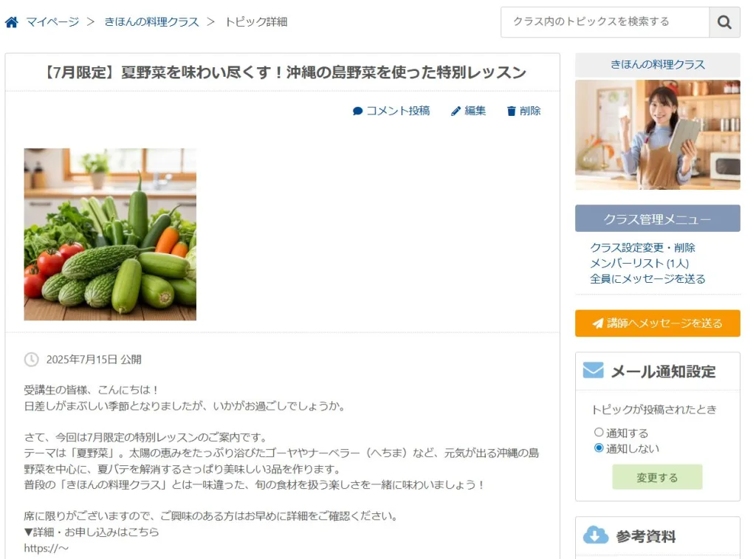This screenshot has height=559, width=756.
Task: Click the topic search input field
Action: click(605, 22)
